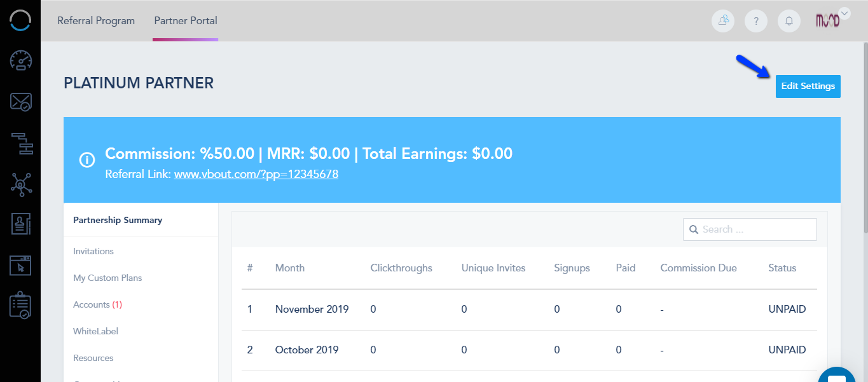The image size is (868, 382).
Task: Click the Edit Settings button
Action: click(x=808, y=86)
